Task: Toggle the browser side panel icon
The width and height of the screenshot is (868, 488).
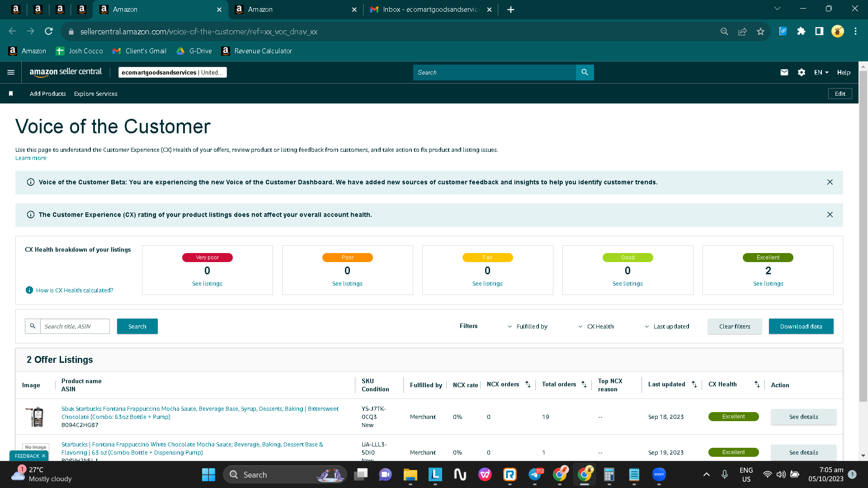Action: click(x=819, y=31)
